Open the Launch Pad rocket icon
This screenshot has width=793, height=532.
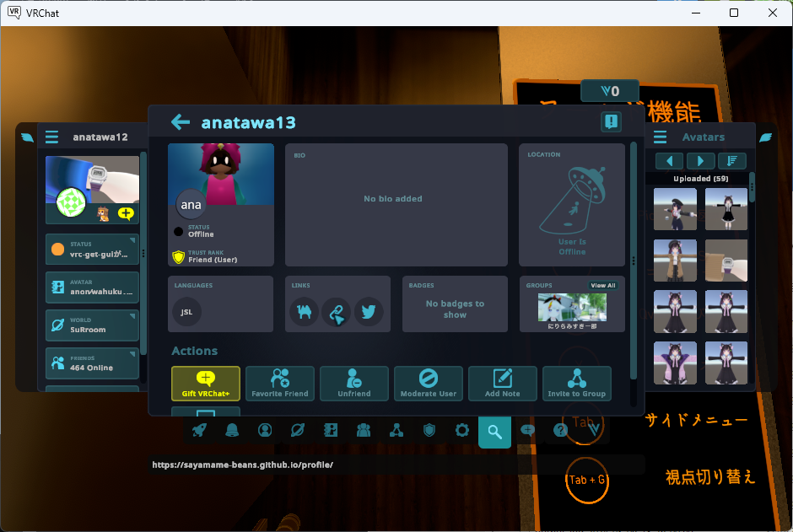point(199,431)
